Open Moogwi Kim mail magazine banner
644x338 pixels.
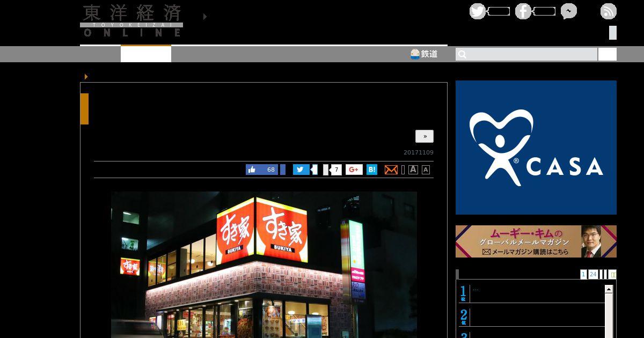click(536, 241)
